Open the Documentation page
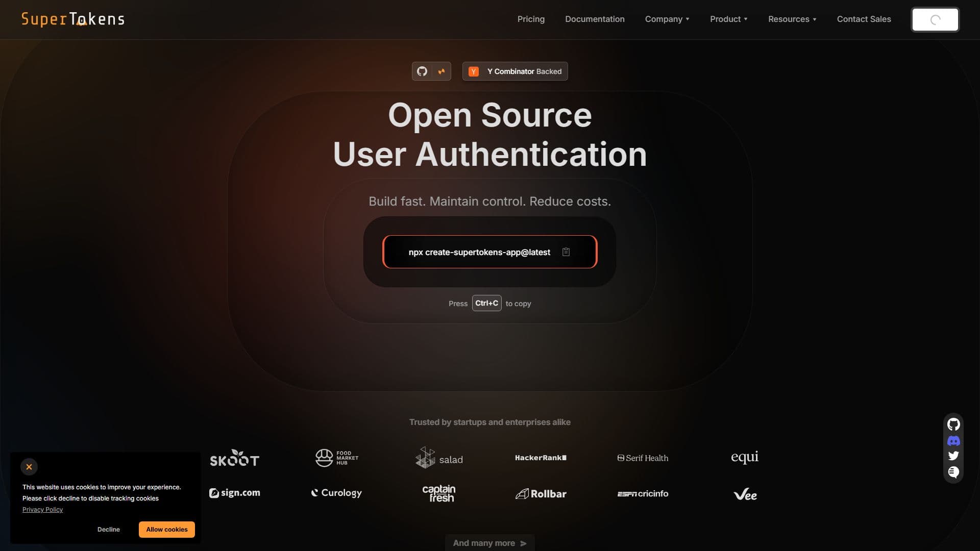This screenshot has width=980, height=551. (595, 19)
